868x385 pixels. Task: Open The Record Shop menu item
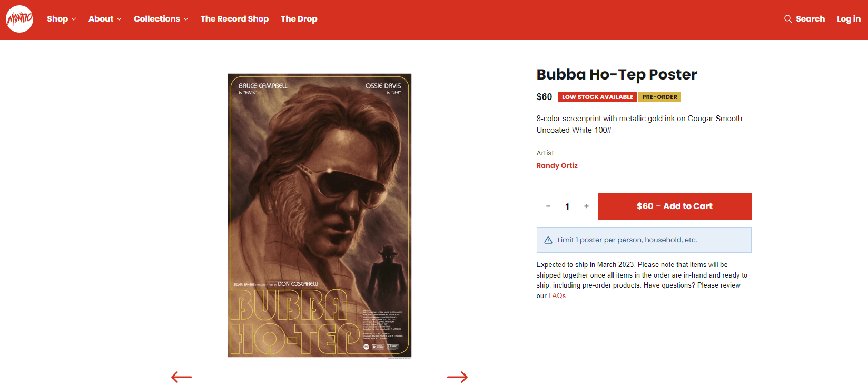click(234, 19)
